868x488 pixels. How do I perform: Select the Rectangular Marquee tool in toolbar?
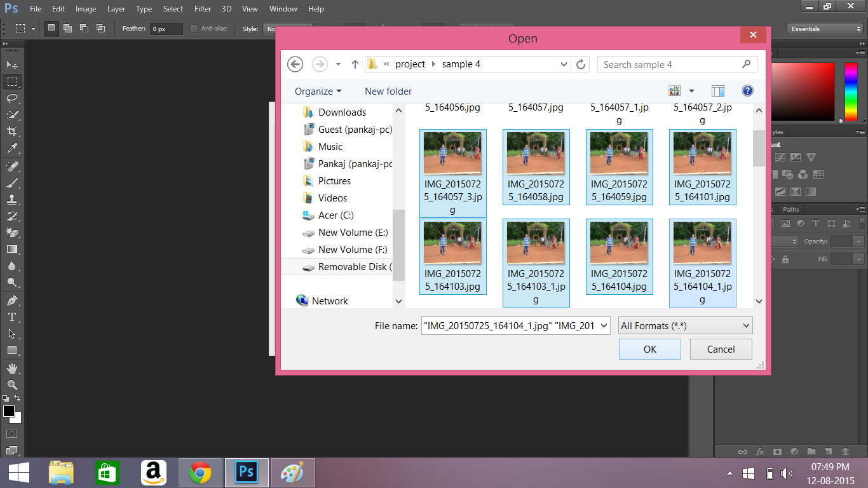coord(11,81)
